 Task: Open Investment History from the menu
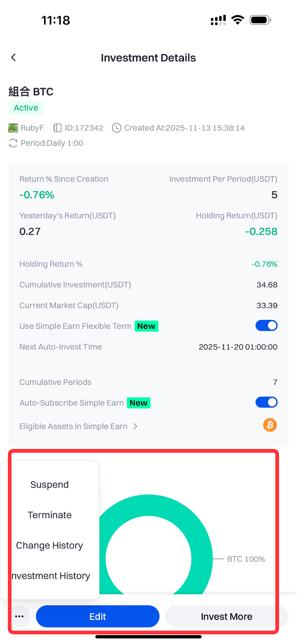(51, 576)
